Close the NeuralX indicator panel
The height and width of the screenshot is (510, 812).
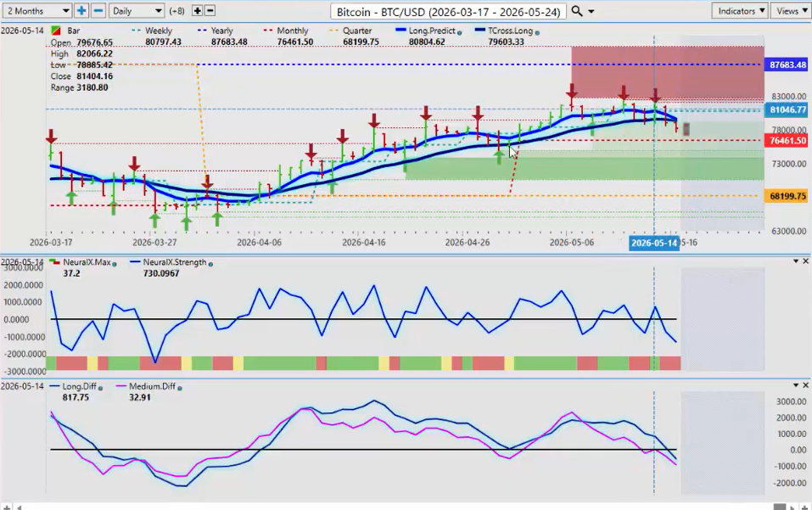(x=805, y=261)
